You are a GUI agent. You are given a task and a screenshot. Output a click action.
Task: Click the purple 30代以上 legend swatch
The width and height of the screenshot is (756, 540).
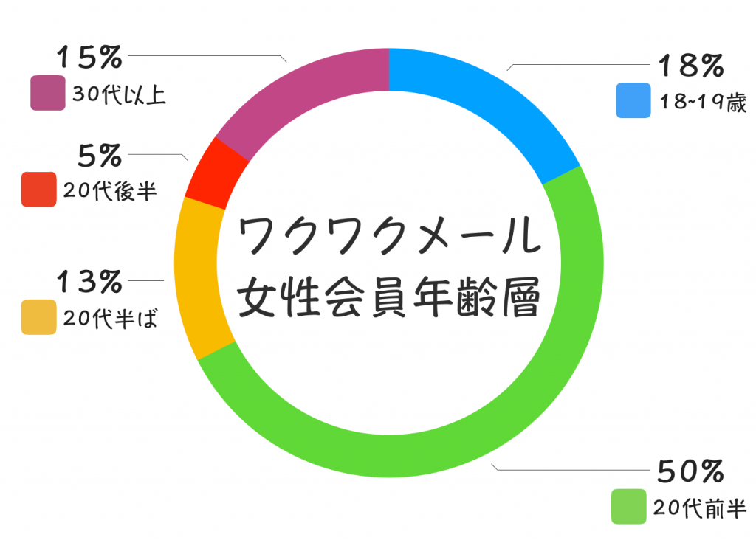pos(48,94)
